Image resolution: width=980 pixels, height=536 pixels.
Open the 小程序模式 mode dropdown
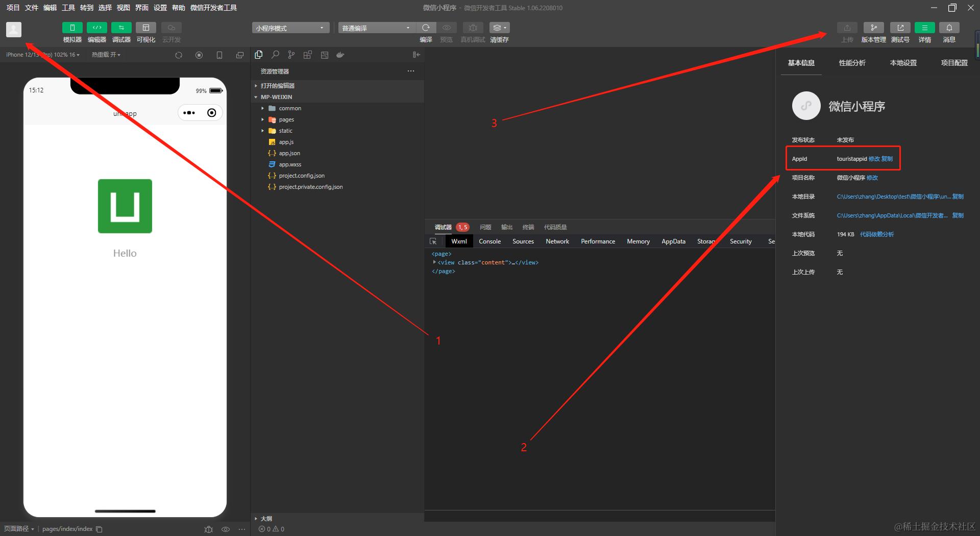click(290, 28)
